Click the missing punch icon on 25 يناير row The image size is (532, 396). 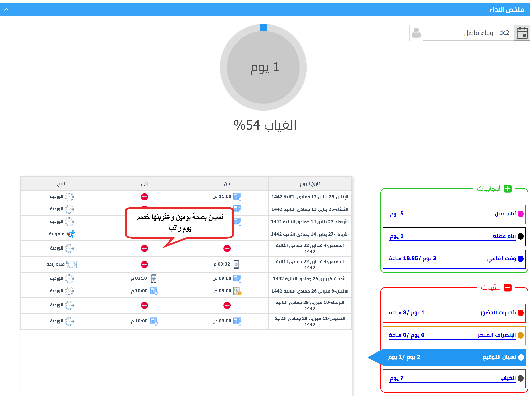click(x=144, y=197)
